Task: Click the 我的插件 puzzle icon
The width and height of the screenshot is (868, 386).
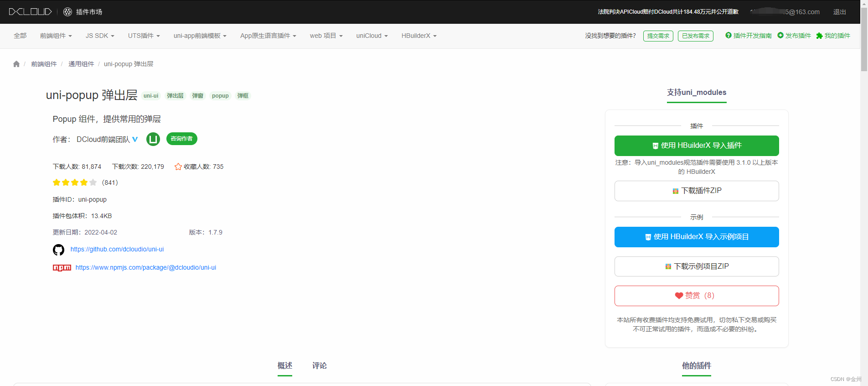Action: point(819,36)
